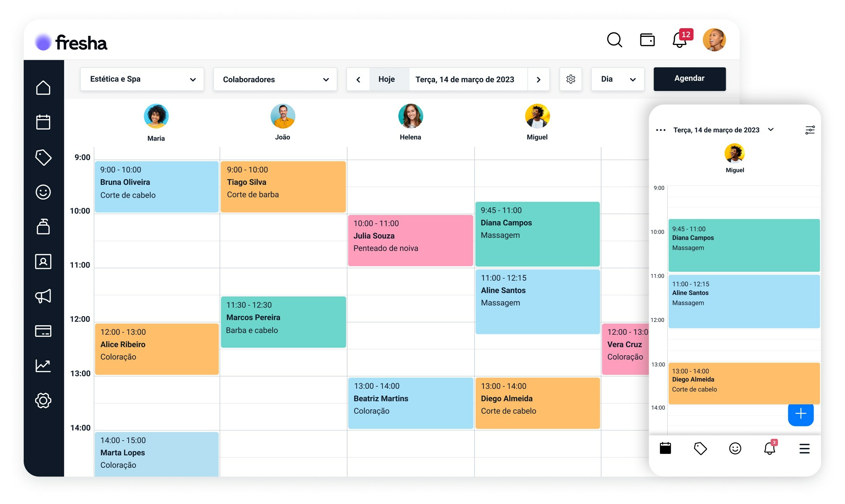Open the marketing megaphone icon
Screen dimensions: 845x504
click(x=43, y=296)
